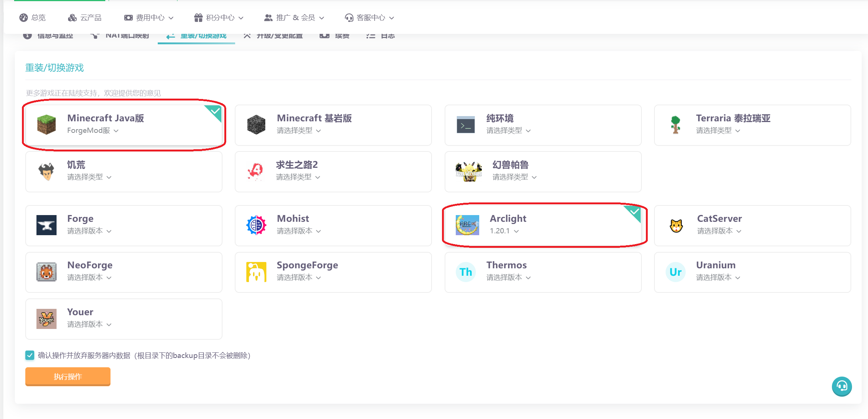Uncheck the confirm data discard checkbox
The width and height of the screenshot is (868, 419).
click(x=30, y=355)
